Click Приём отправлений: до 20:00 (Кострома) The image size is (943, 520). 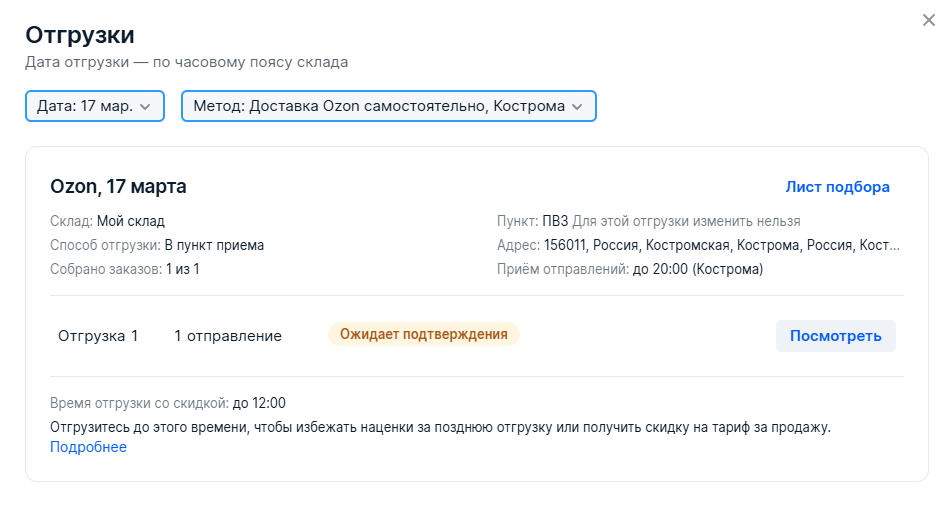[630, 269]
